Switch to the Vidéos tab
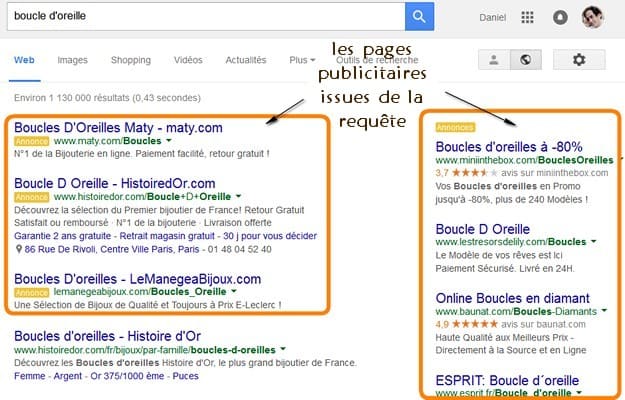The height and width of the screenshot is (400, 625). point(188,60)
